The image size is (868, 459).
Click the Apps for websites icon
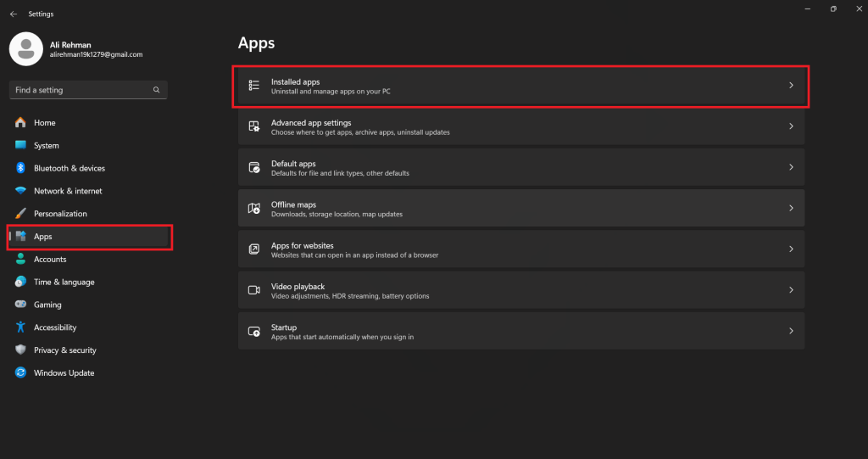click(x=254, y=249)
